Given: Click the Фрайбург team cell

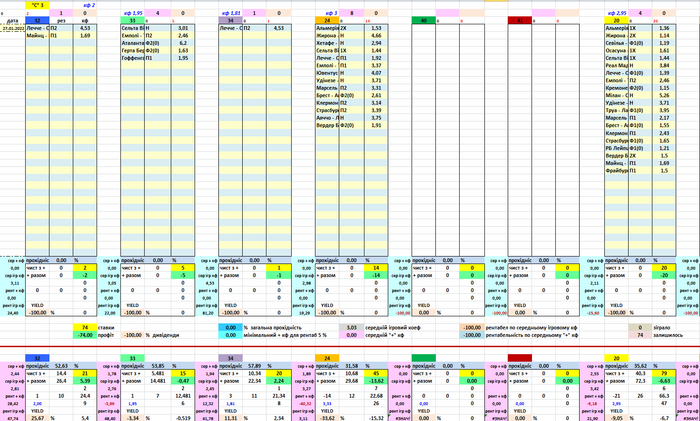Looking at the screenshot, I should pos(617,171).
